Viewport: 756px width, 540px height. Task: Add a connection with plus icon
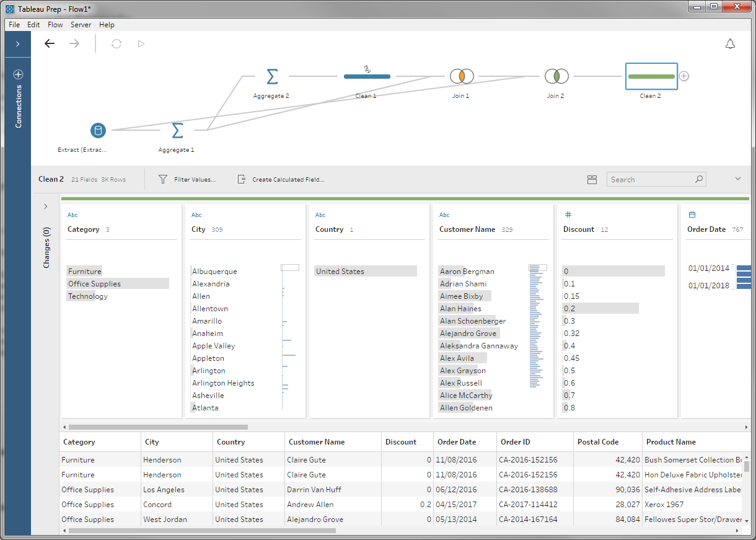click(x=18, y=74)
